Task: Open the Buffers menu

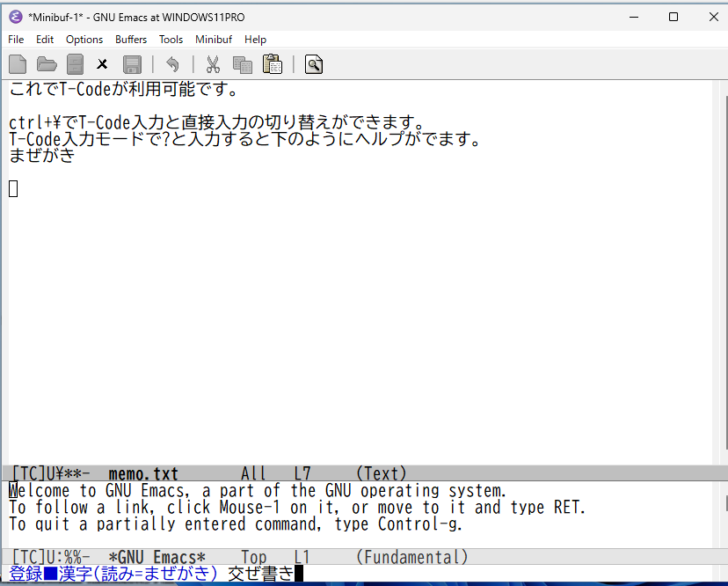Action: [131, 40]
